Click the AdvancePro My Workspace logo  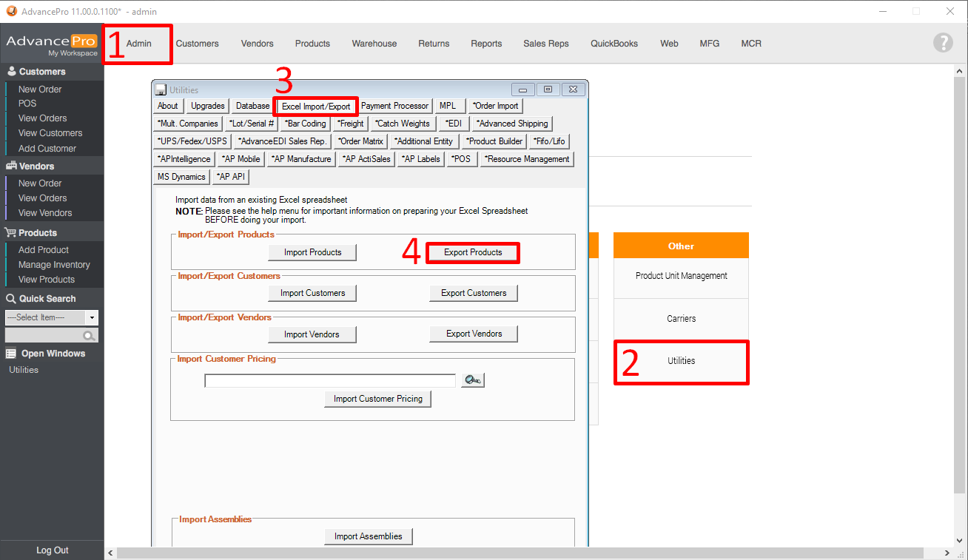pyautogui.click(x=52, y=44)
